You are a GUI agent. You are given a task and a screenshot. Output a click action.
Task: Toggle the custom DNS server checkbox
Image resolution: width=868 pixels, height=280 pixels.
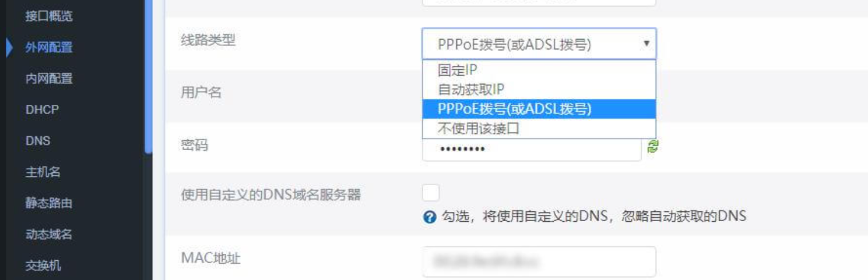tap(431, 193)
